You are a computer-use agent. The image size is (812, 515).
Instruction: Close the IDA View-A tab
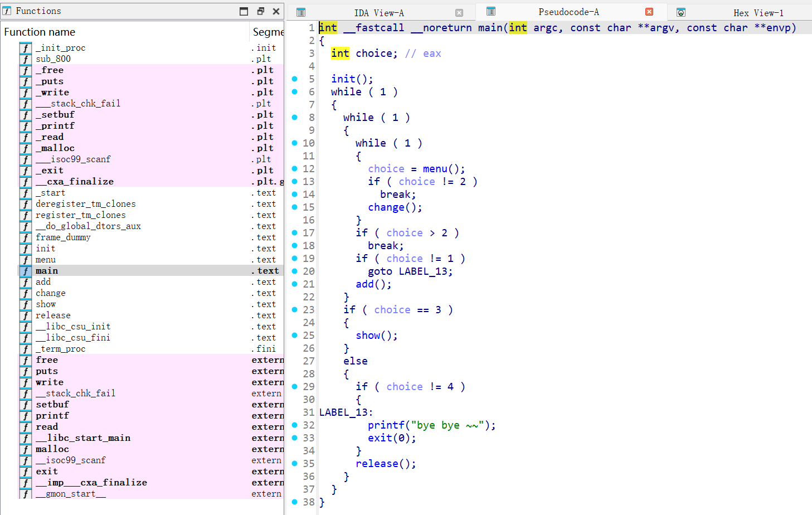click(x=459, y=12)
